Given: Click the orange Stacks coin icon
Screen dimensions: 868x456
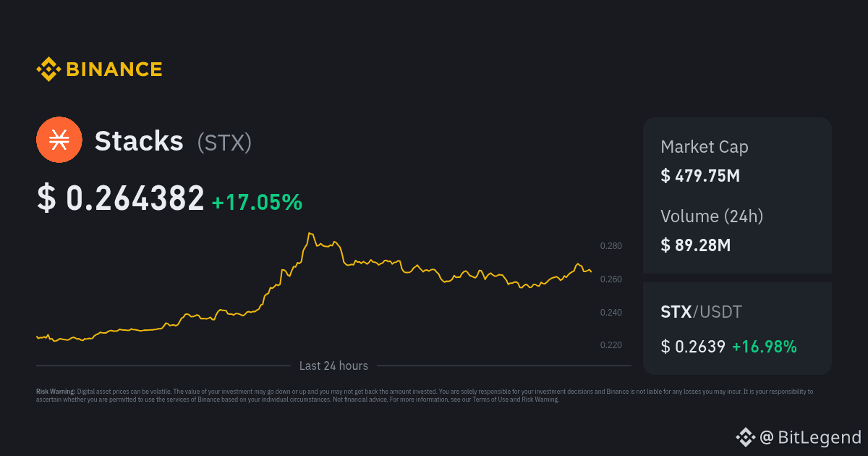Looking at the screenshot, I should click(x=59, y=140).
